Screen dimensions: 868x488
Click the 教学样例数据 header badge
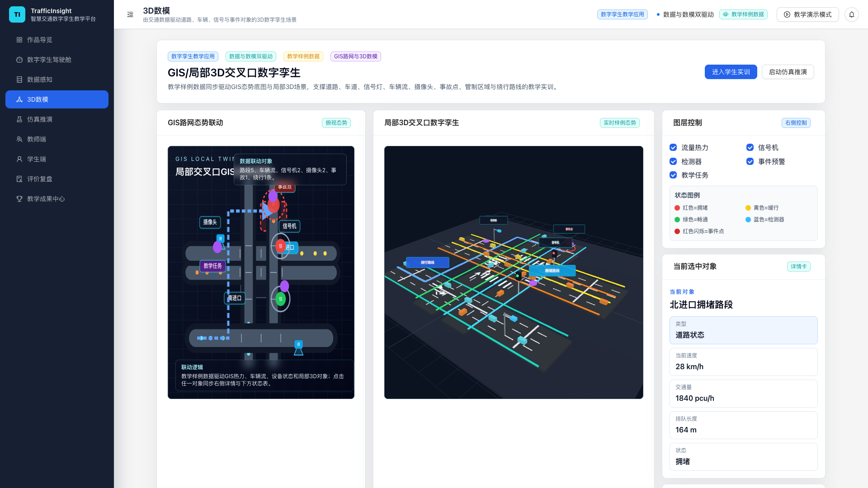(x=743, y=14)
